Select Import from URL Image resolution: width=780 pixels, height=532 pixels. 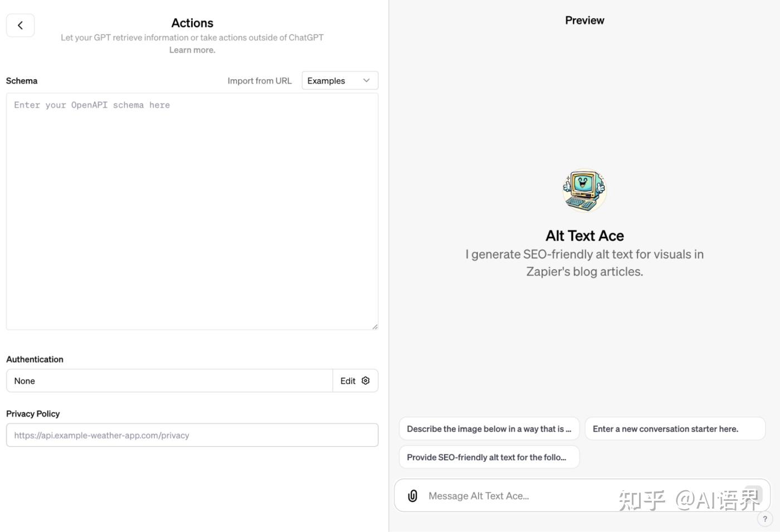tap(259, 80)
